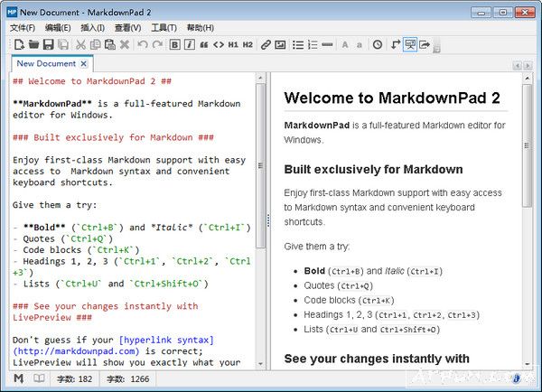
Task: Click the editor pane vertical scrollbar thumb
Action: point(261,165)
